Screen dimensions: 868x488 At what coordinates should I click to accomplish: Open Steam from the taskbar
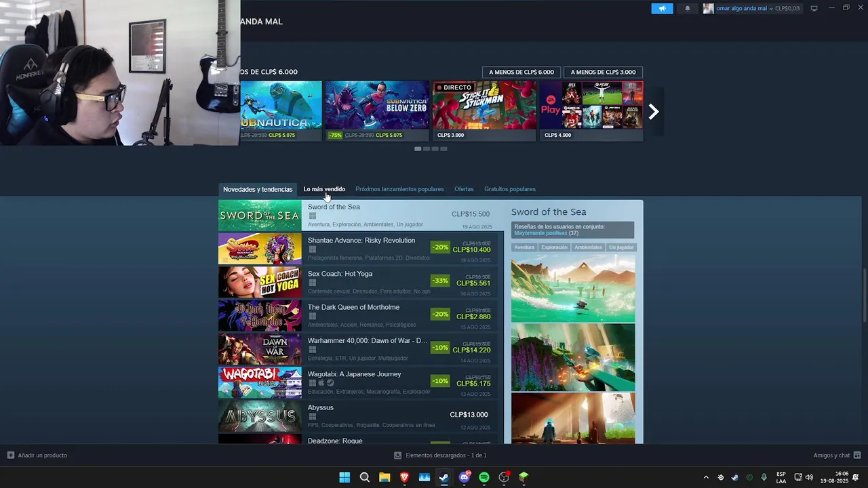(444, 477)
